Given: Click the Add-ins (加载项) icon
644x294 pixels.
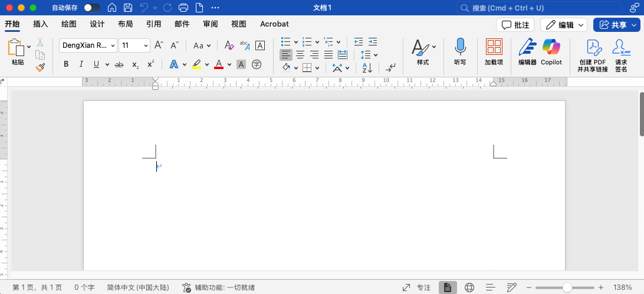Looking at the screenshot, I should click(494, 51).
